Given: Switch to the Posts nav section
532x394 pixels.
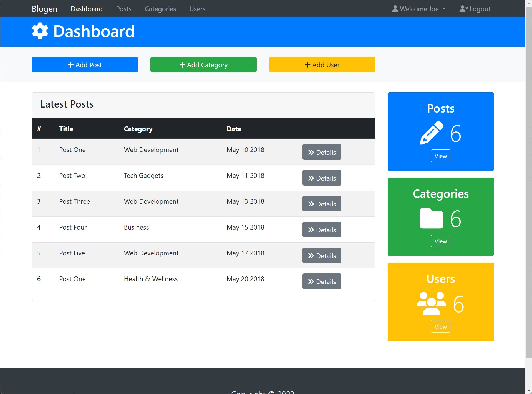Looking at the screenshot, I should click(123, 9).
